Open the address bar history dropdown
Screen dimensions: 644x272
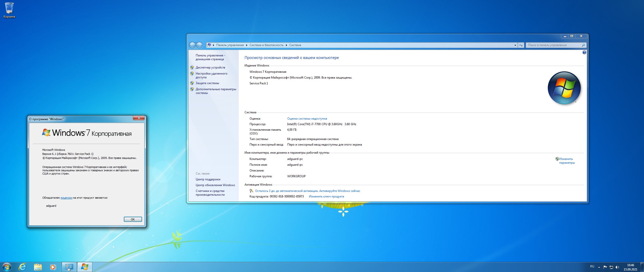point(515,45)
